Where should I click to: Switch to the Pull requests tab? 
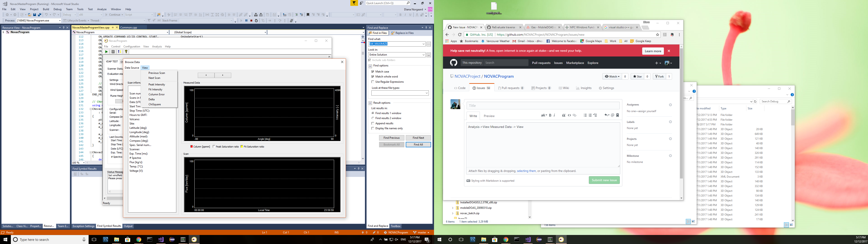[510, 88]
